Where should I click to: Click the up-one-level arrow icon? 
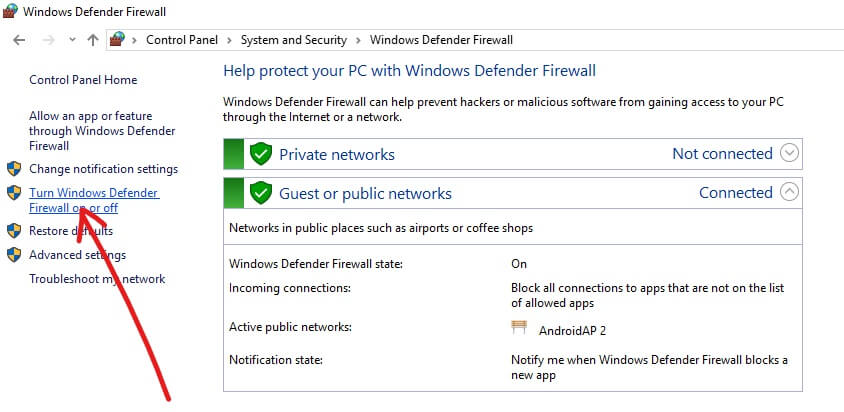(x=93, y=40)
